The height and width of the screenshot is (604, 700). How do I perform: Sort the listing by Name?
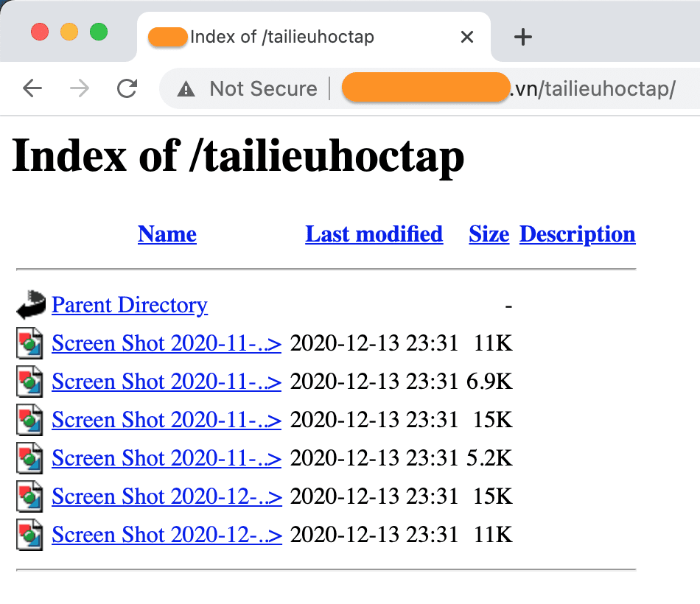click(x=167, y=233)
